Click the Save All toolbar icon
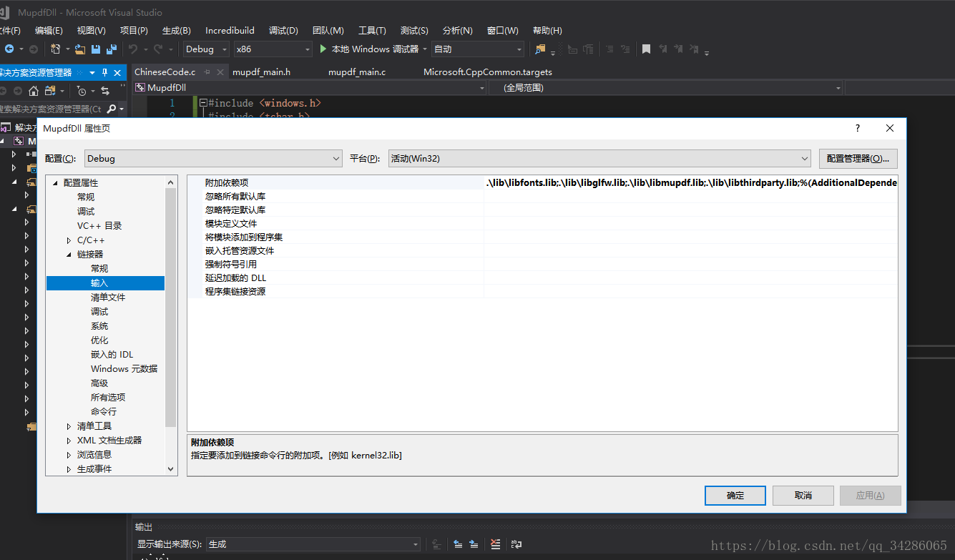Viewport: 955px width, 560px height. (x=111, y=49)
